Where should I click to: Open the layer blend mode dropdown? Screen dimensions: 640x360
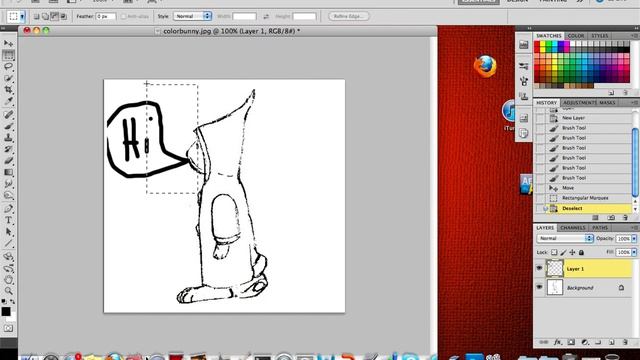click(x=565, y=238)
